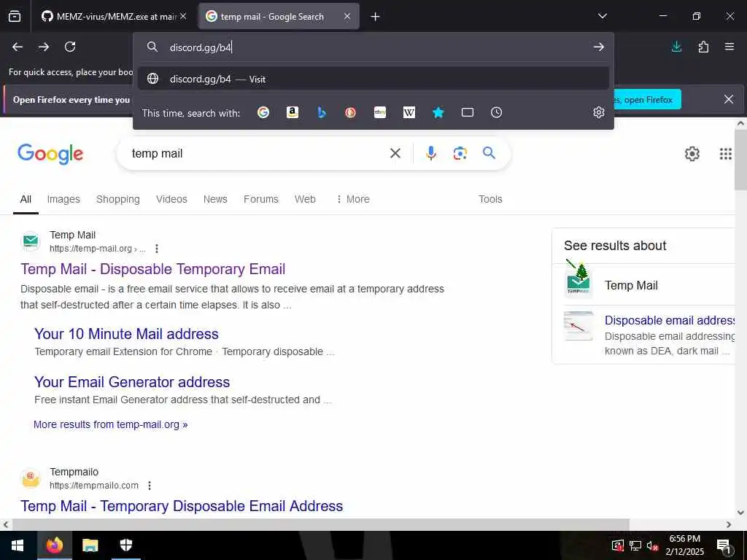Screen dimensions: 747x560
Task: Click the horizontal page scrollbar
Action: pos(321,524)
